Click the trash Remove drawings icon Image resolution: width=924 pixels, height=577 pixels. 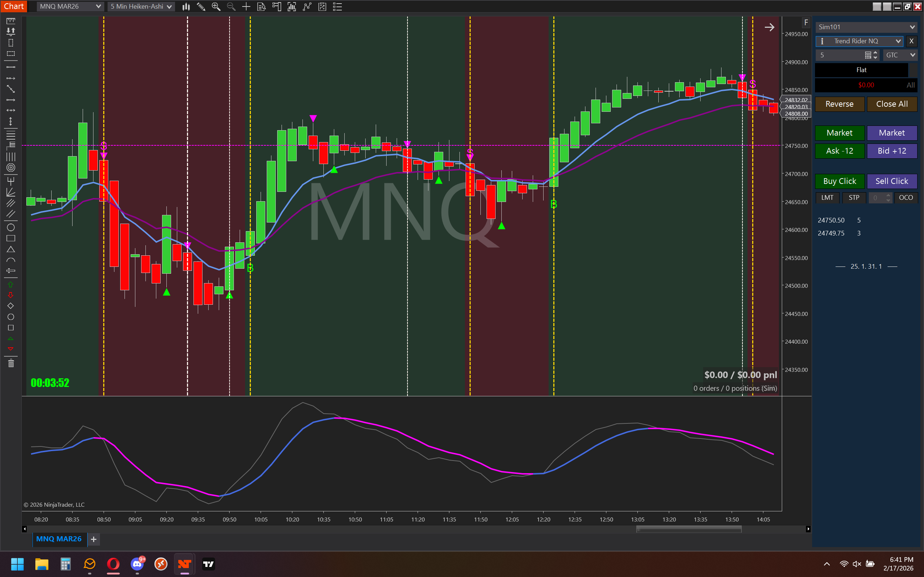pos(11,363)
